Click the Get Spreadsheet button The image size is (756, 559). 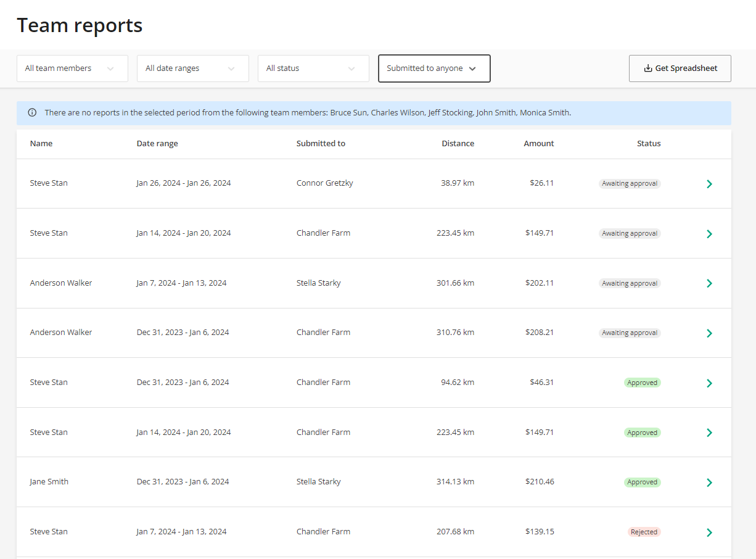coord(680,68)
